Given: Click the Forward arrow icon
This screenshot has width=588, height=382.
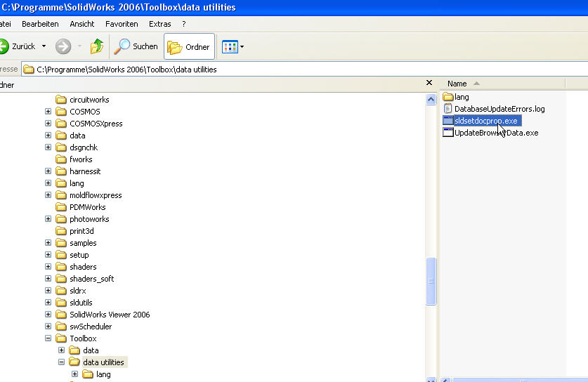Looking at the screenshot, I should 63,46.
